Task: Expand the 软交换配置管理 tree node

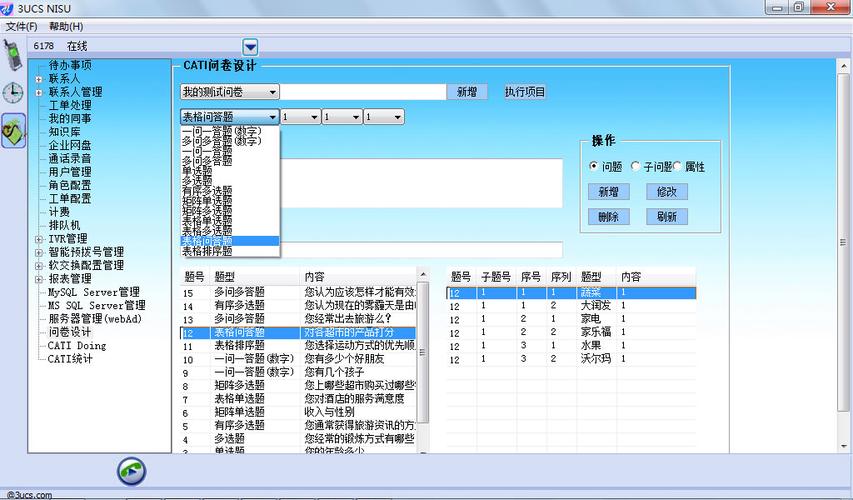Action: pos(39,266)
